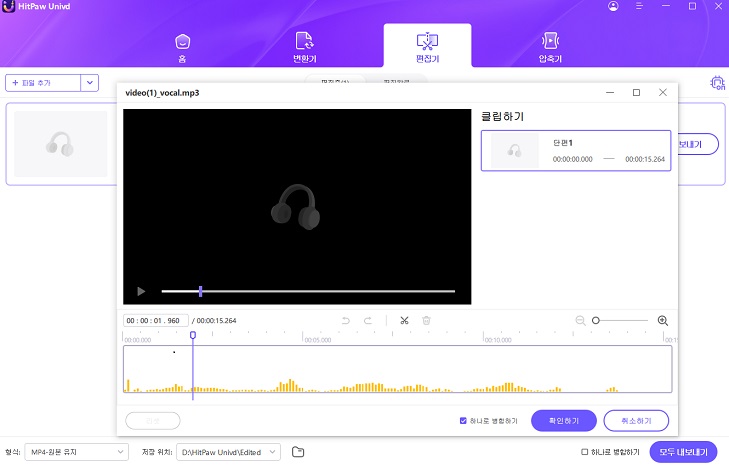
Task: Expand the 파일 추가 dropdown arrow
Action: tap(89, 83)
